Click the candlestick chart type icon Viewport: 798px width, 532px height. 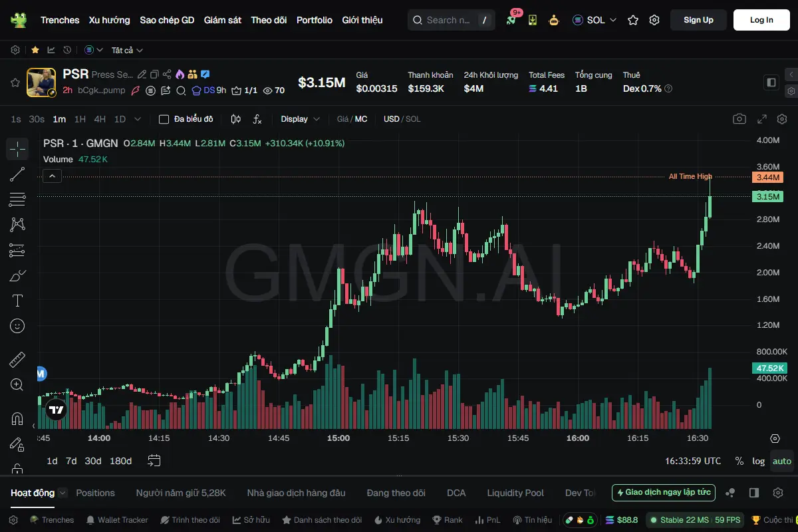235,119
